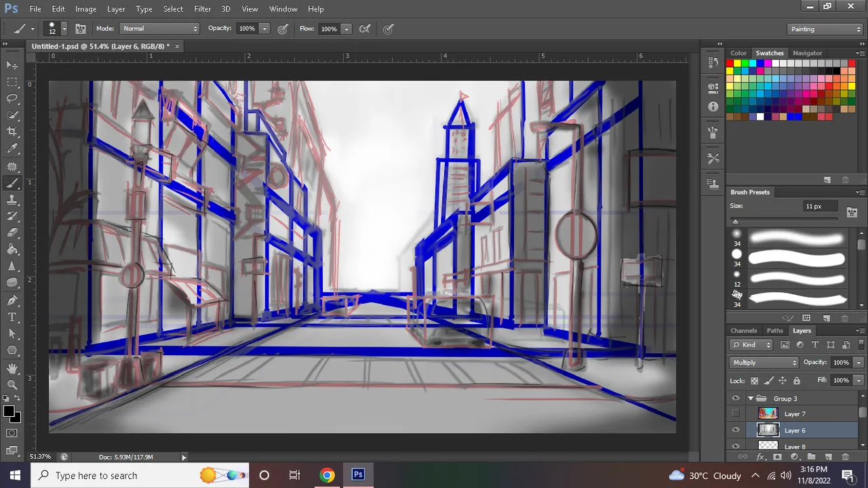Viewport: 868px width, 488px height.
Task: Show Layer 7 visibility box
Action: click(736, 413)
